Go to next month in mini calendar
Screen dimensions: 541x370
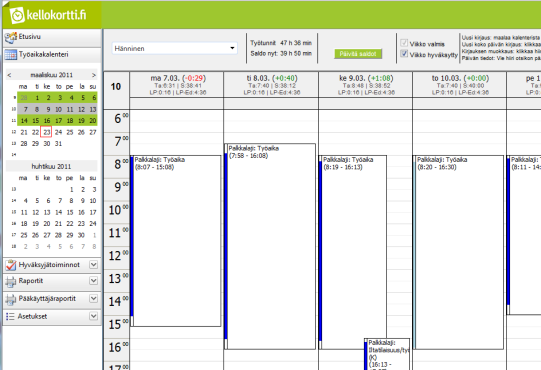94,75
